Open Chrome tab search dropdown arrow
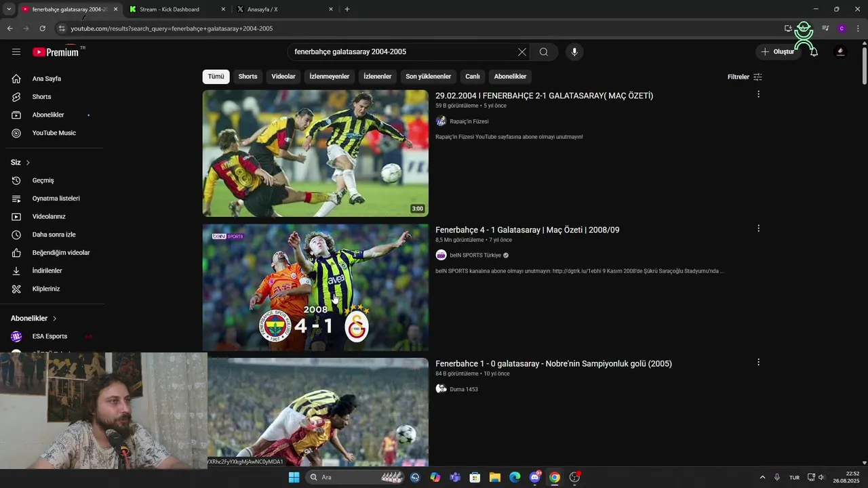This screenshot has width=868, height=488. pyautogui.click(x=9, y=9)
